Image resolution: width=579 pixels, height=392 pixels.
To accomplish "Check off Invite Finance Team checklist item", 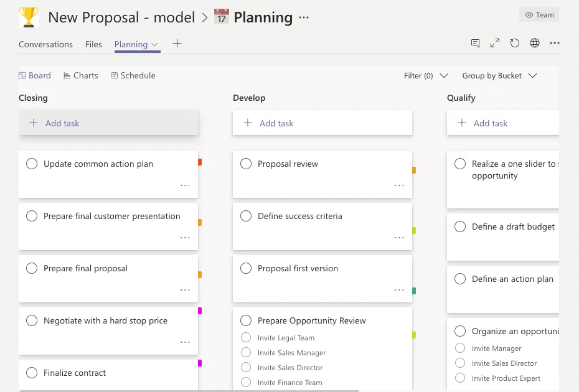I will pyautogui.click(x=246, y=383).
